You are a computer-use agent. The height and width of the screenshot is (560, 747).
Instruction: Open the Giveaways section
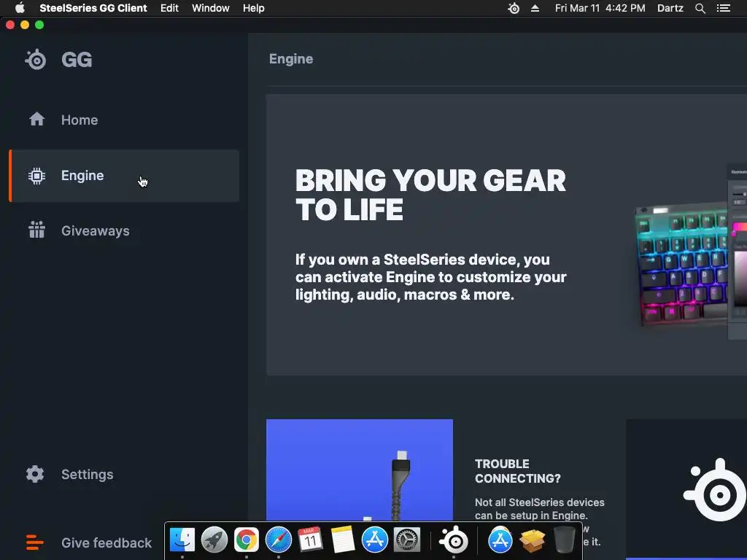pos(124,231)
